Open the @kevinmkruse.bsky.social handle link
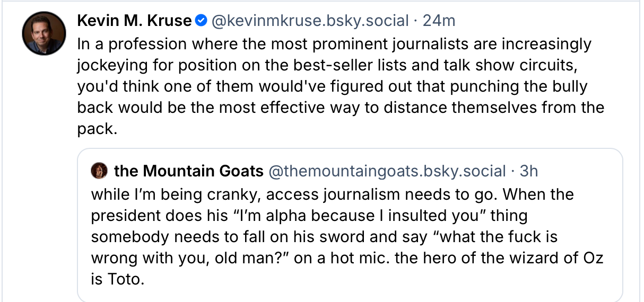This screenshot has width=644, height=302. pyautogui.click(x=310, y=21)
